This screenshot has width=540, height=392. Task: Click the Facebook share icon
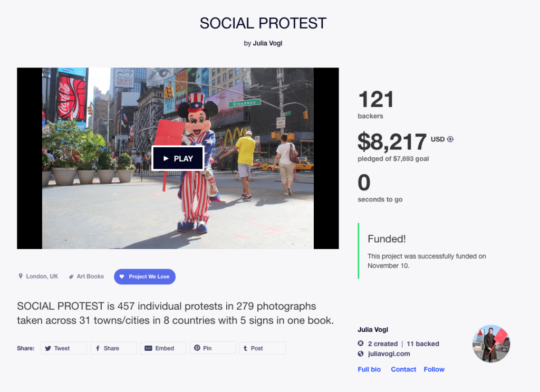(x=98, y=348)
